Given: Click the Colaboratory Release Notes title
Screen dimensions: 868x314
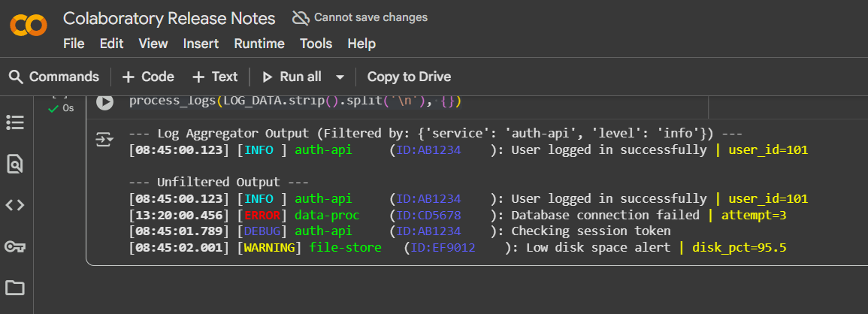Looking at the screenshot, I should click(169, 18).
